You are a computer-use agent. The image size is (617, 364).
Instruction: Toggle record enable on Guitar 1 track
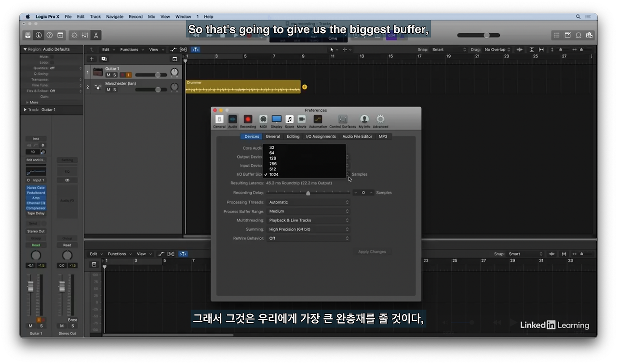[x=122, y=75]
